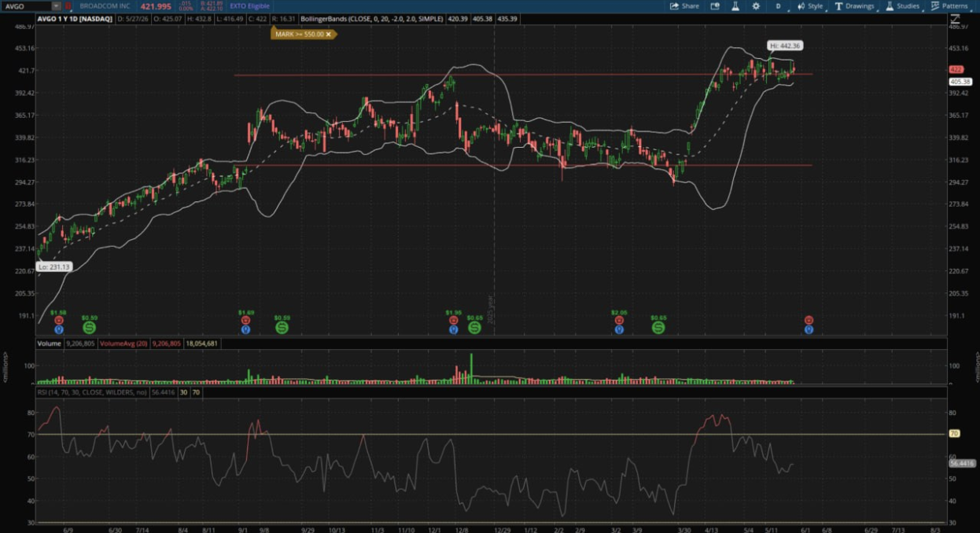Click the chart window icon beside Share
Screen dimensions: 980x533
coord(715,6)
